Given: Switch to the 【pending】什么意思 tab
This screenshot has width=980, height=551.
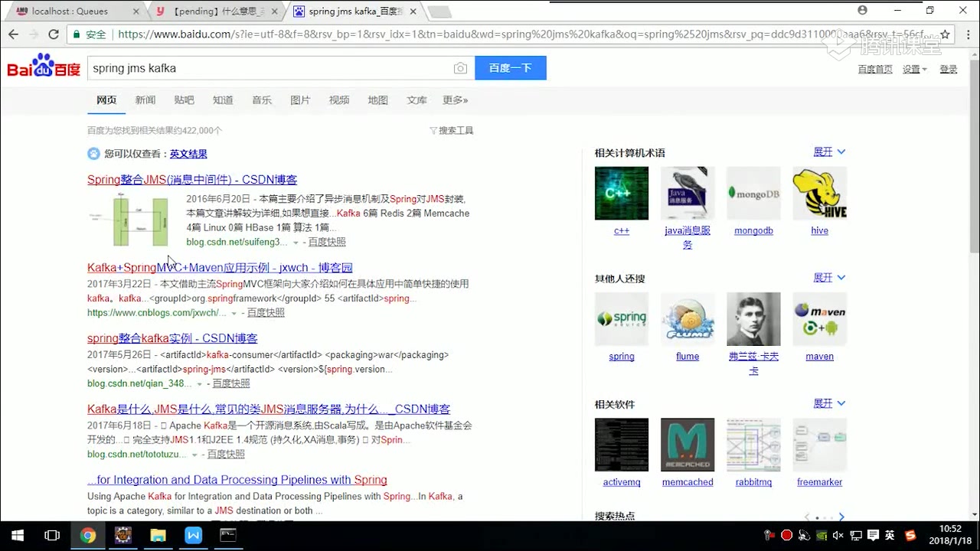Looking at the screenshot, I should pos(214,11).
